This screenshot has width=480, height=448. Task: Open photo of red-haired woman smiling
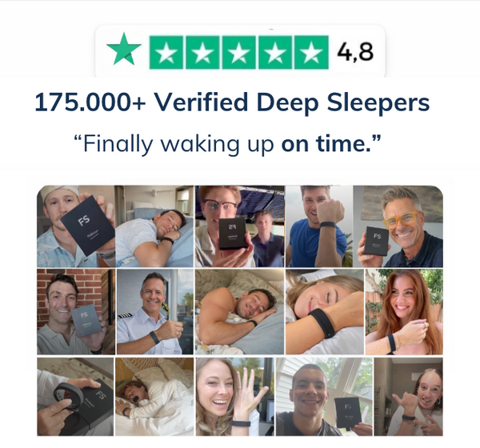pos(404,312)
